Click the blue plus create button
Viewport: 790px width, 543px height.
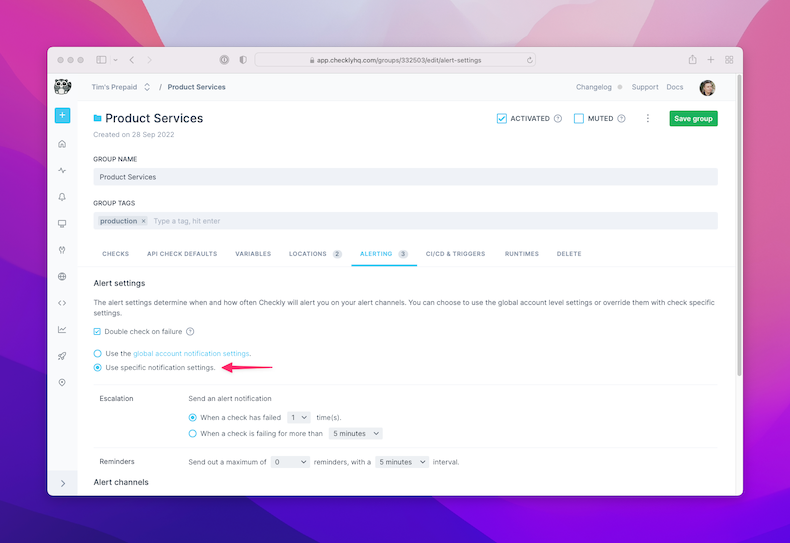coord(62,116)
